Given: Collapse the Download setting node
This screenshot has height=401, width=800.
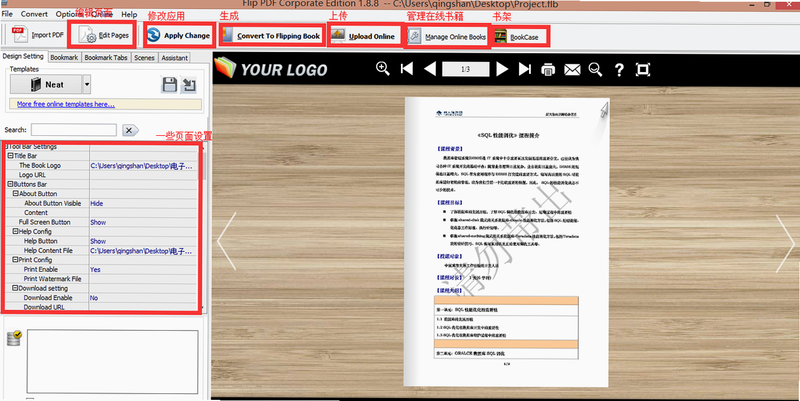Looking at the screenshot, I should pos(15,288).
